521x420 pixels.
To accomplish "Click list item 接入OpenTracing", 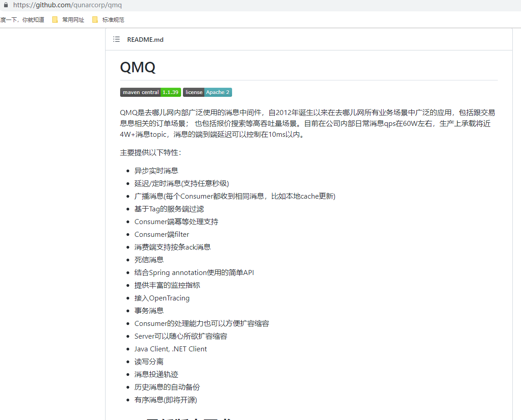I will click(x=162, y=298).
